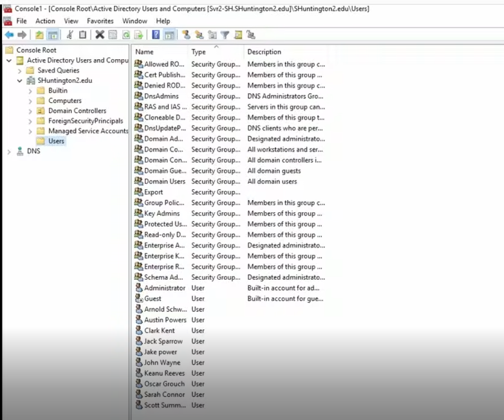Click the Forward arrow in the toolbar
The image size is (504, 420).
tap(22, 35)
